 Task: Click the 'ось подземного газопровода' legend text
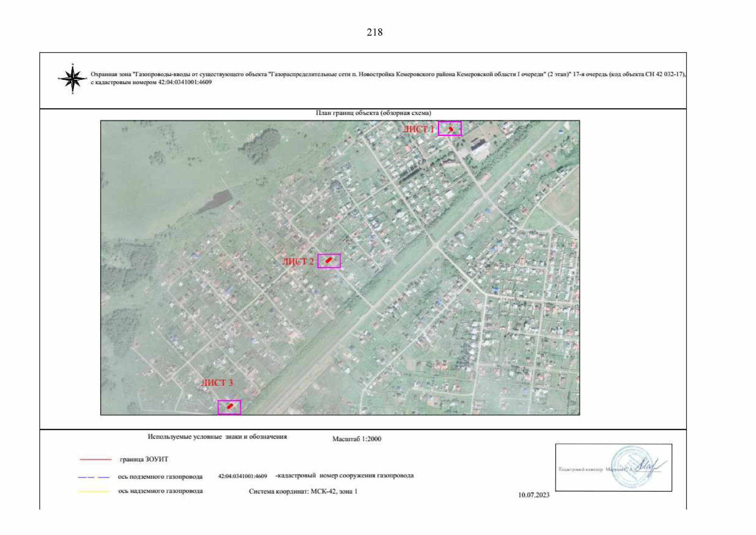(x=160, y=477)
